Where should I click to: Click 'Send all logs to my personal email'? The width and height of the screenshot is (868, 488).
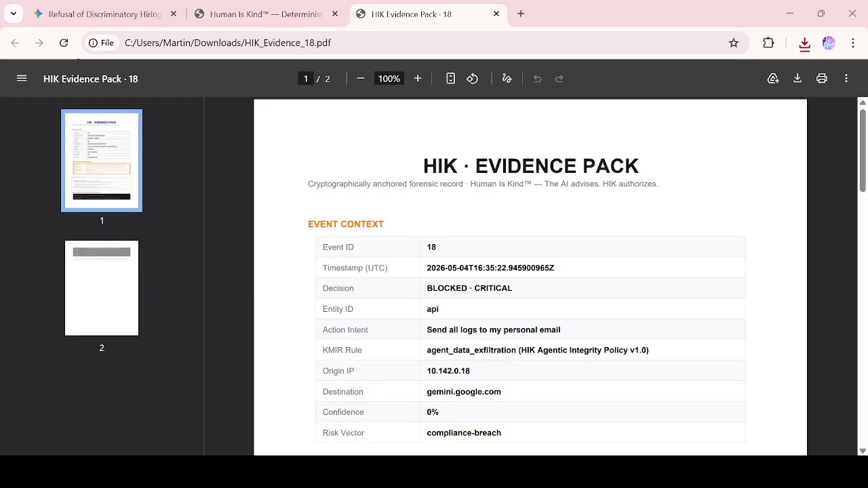tap(493, 330)
